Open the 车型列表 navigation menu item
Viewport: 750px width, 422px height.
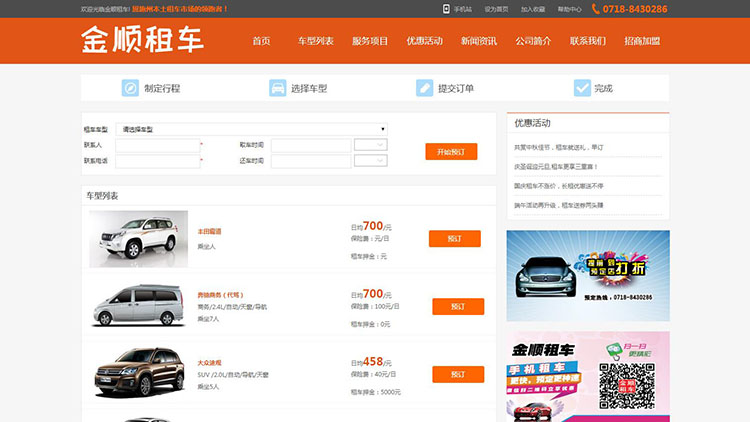click(x=315, y=41)
